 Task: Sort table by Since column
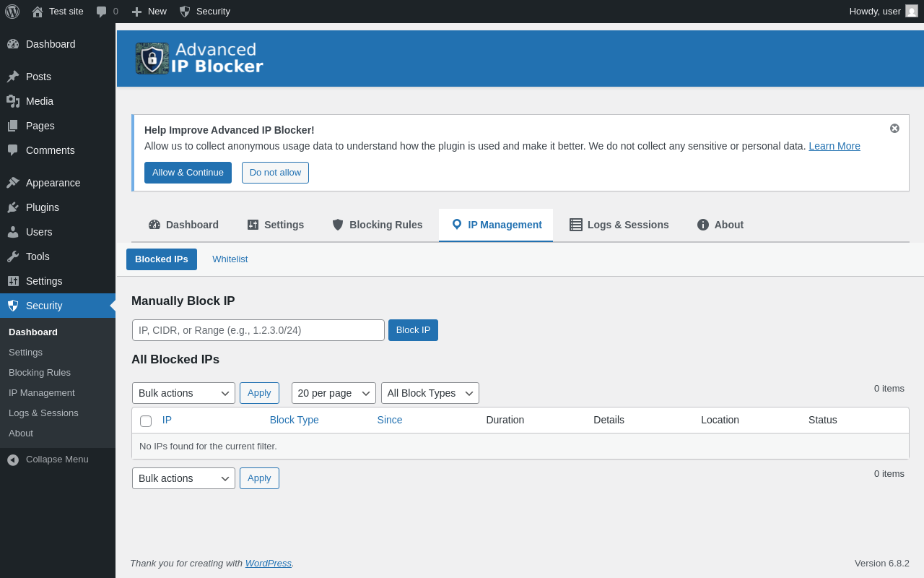coord(390,420)
